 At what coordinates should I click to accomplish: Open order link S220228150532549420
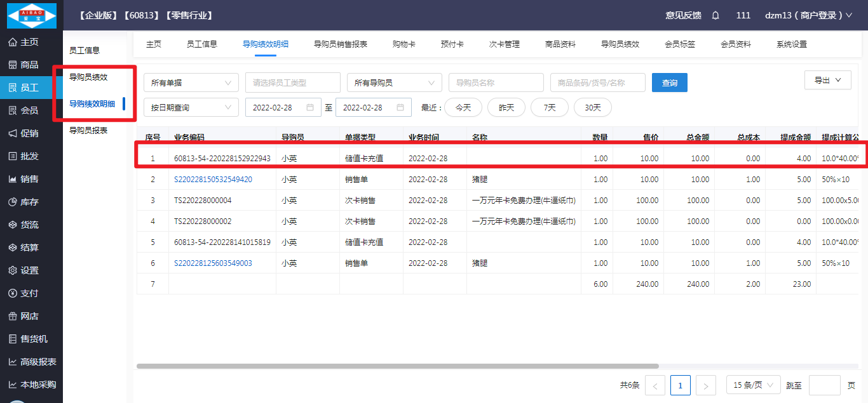tap(213, 180)
